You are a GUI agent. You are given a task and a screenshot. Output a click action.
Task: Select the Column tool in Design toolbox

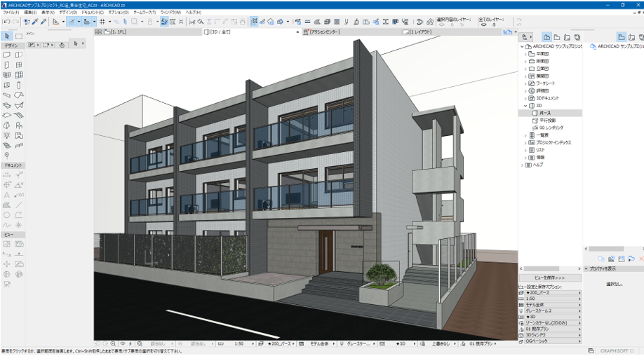(19, 85)
